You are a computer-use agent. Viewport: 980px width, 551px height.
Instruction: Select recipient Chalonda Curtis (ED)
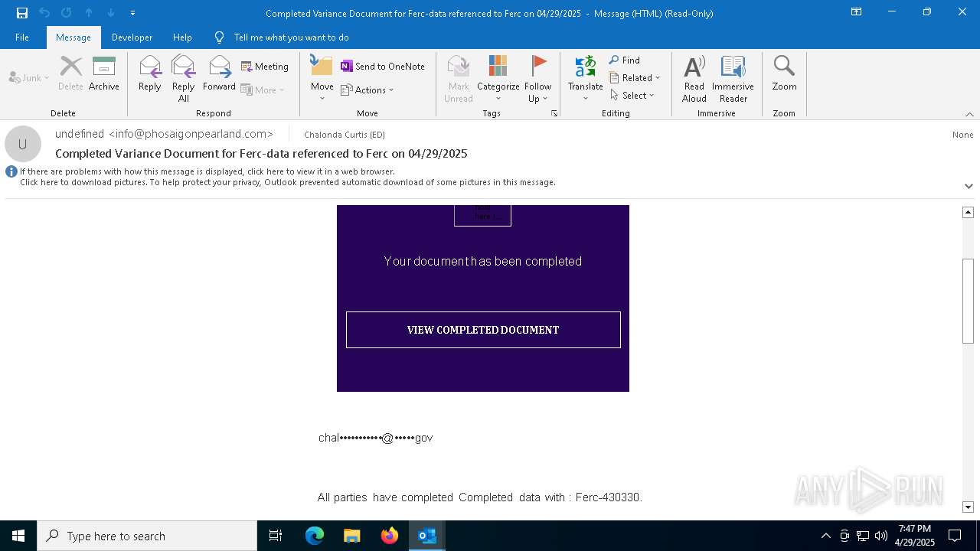point(345,135)
